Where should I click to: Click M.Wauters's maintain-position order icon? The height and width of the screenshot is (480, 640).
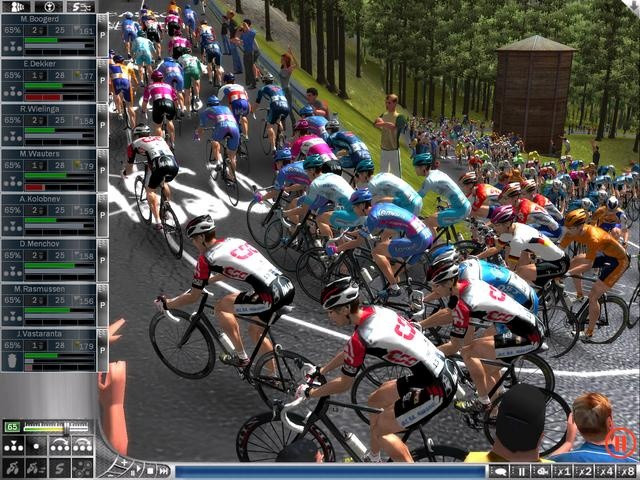coord(12,182)
